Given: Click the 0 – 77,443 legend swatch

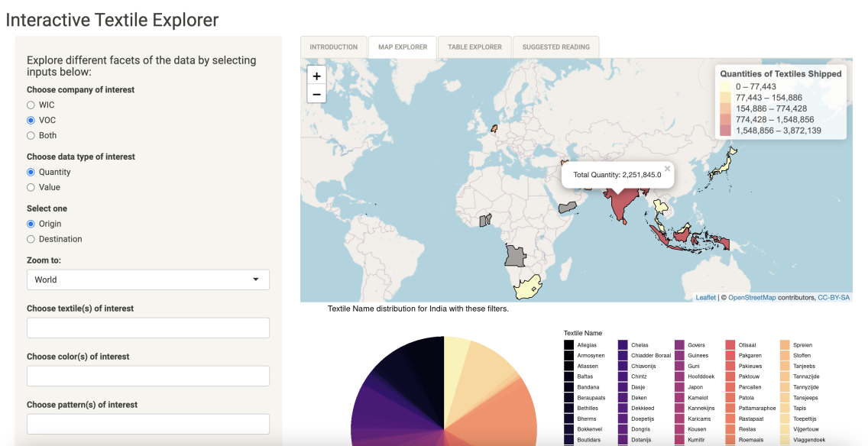Looking at the screenshot, I should pos(725,86).
